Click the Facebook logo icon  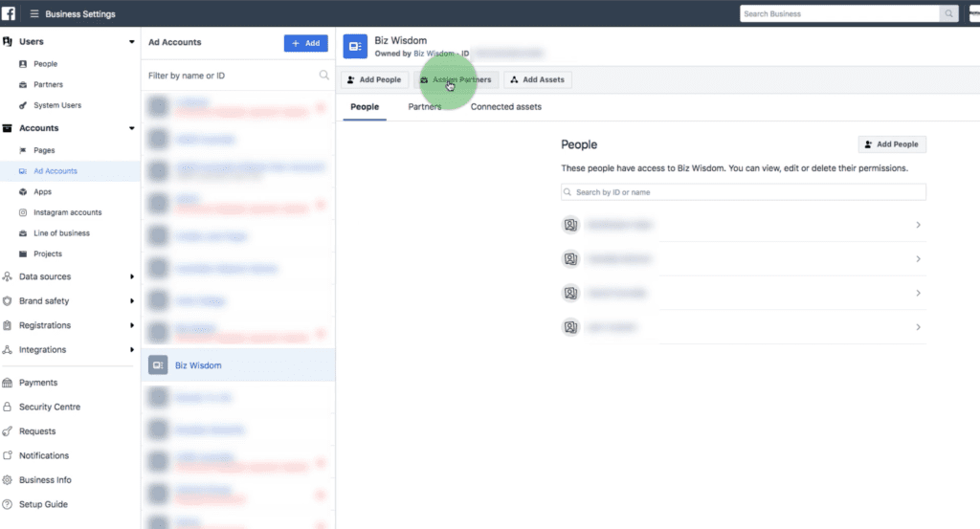click(8, 14)
